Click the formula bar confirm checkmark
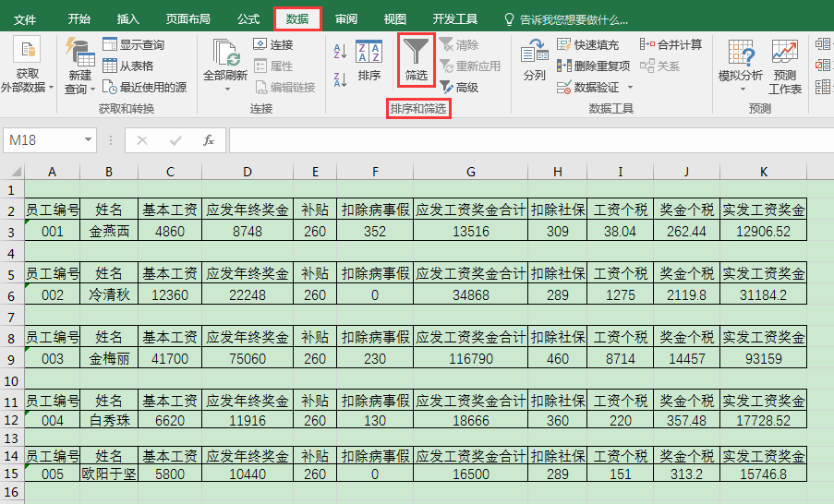This screenshot has height=504, width=834. (175, 140)
